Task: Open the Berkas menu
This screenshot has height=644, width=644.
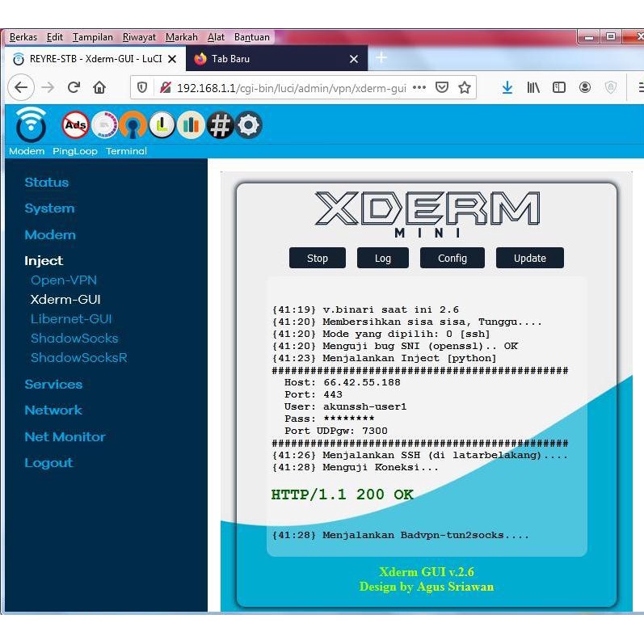Action: (23, 37)
